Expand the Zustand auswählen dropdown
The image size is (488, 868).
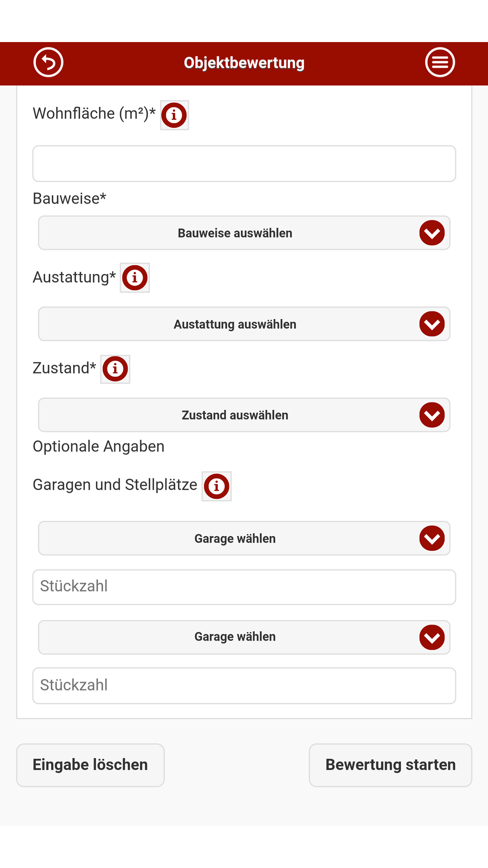(x=235, y=415)
